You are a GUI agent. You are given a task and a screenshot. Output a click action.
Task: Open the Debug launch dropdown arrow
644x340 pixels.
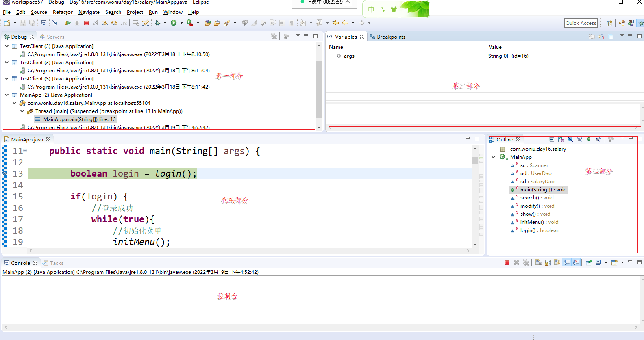[165, 23]
